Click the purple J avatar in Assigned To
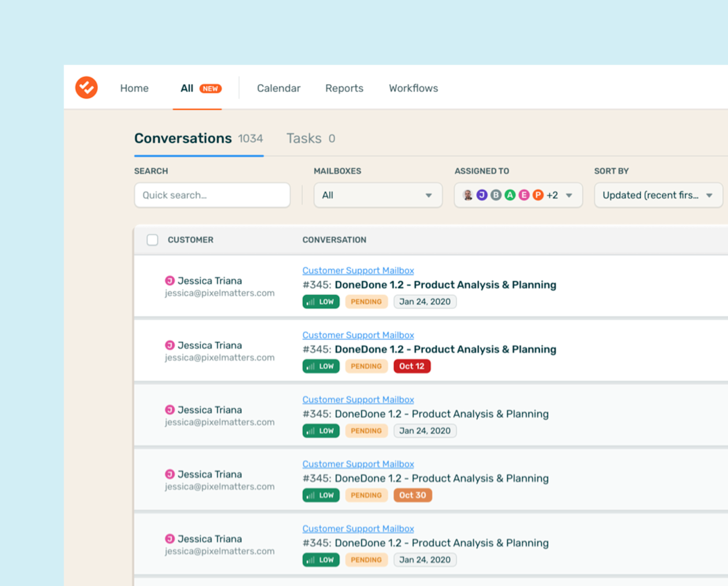 tap(482, 195)
